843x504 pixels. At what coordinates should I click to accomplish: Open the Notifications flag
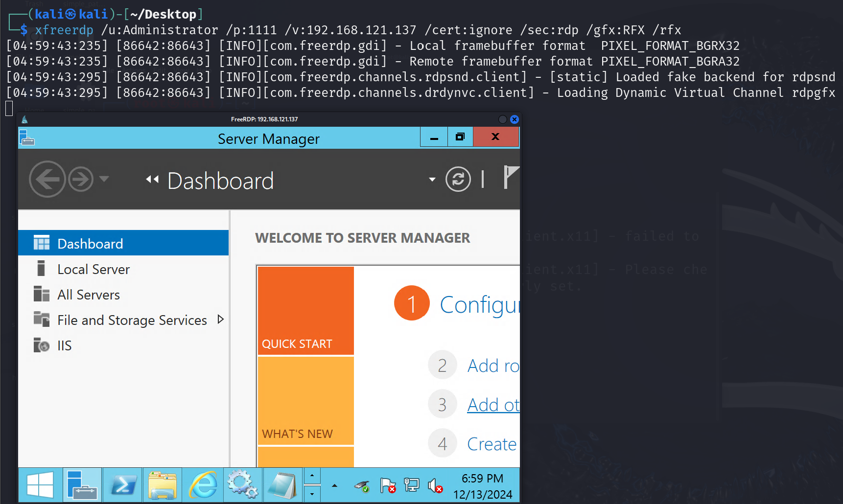coord(511,177)
